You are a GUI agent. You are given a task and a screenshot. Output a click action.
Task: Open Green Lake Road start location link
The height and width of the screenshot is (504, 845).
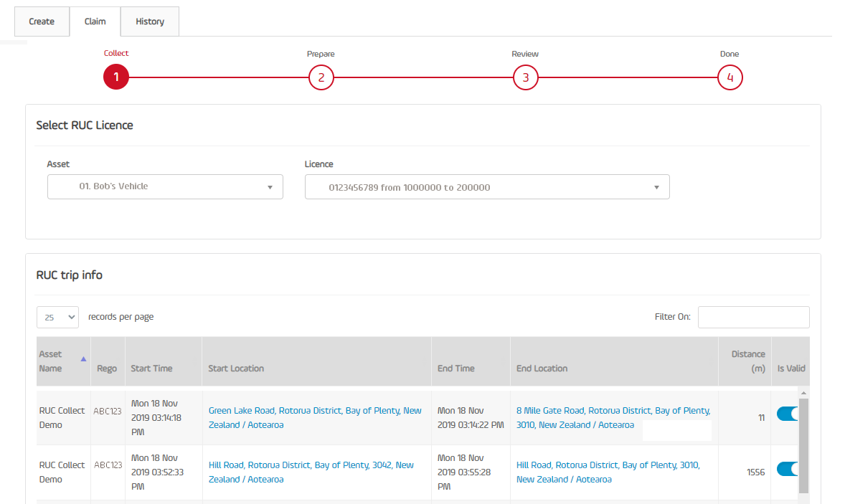point(315,418)
